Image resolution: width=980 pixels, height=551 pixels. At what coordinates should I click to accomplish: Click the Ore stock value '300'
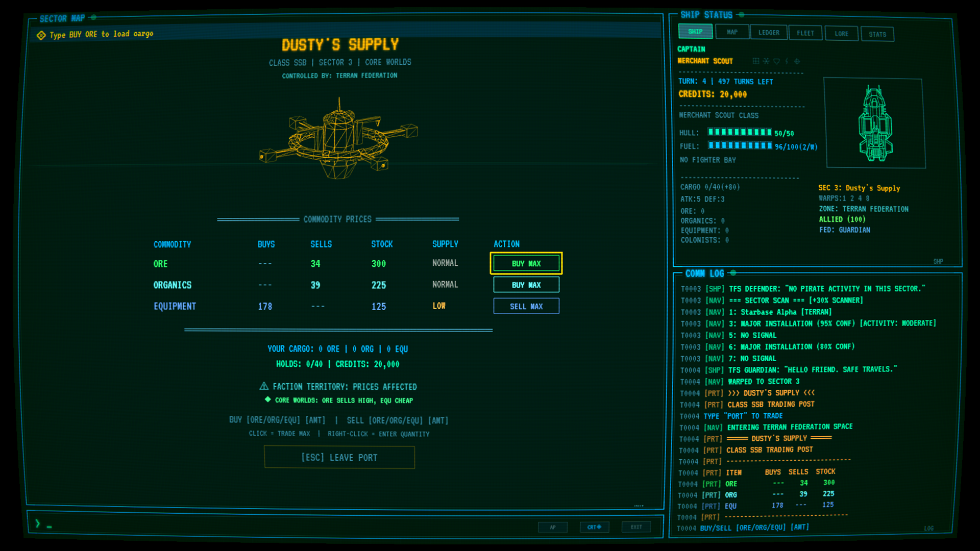coord(379,264)
